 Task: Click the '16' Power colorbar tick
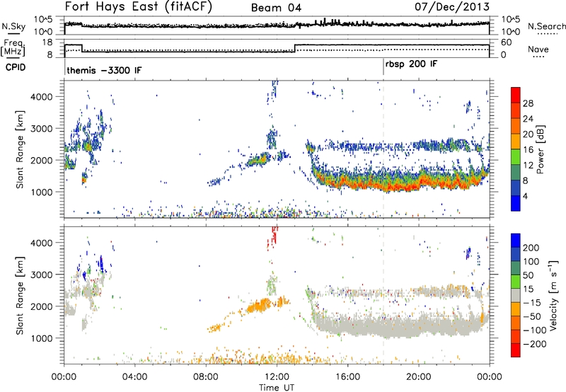pyautogui.click(x=528, y=150)
